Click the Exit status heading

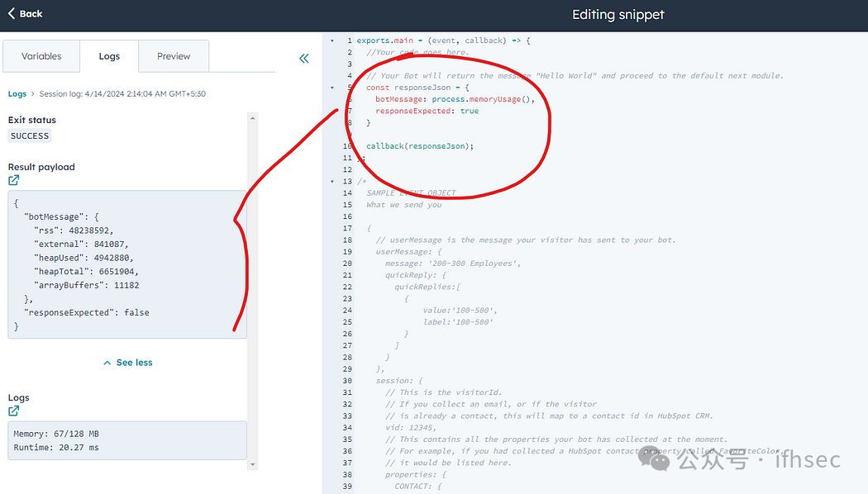(x=32, y=120)
